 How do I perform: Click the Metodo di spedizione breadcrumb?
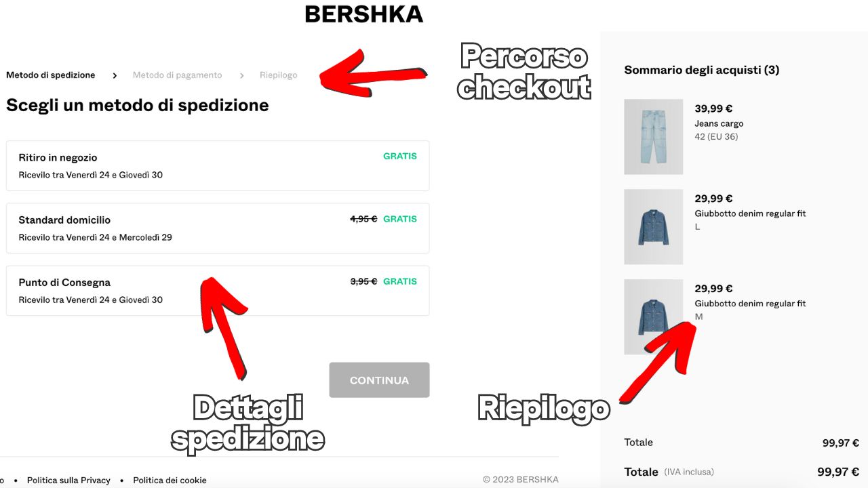[x=50, y=75]
